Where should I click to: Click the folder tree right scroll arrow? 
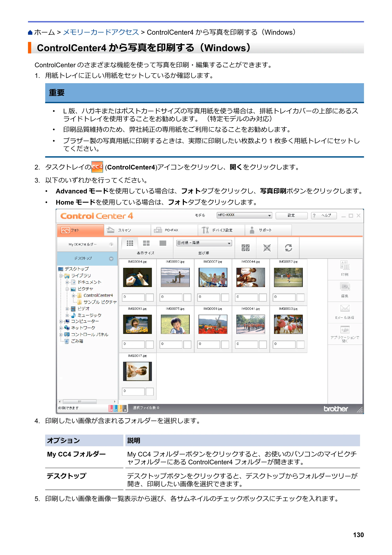[115, 402]
